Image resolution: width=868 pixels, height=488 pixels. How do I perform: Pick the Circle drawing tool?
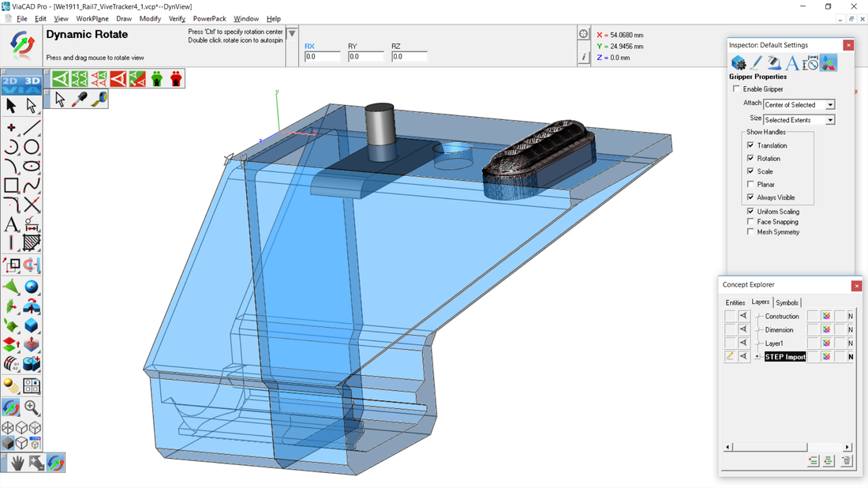(x=32, y=147)
